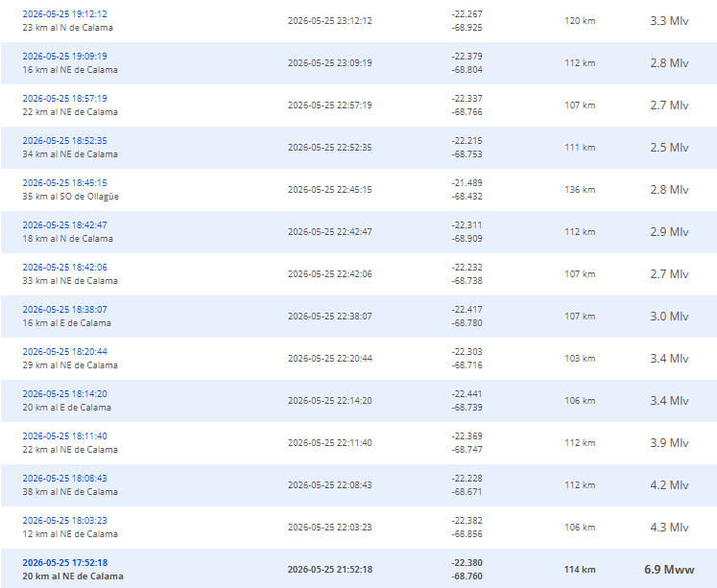Open the 2026-05-25 19:09:19 earthquake link
Image resolution: width=717 pixels, height=588 pixels.
64,57
